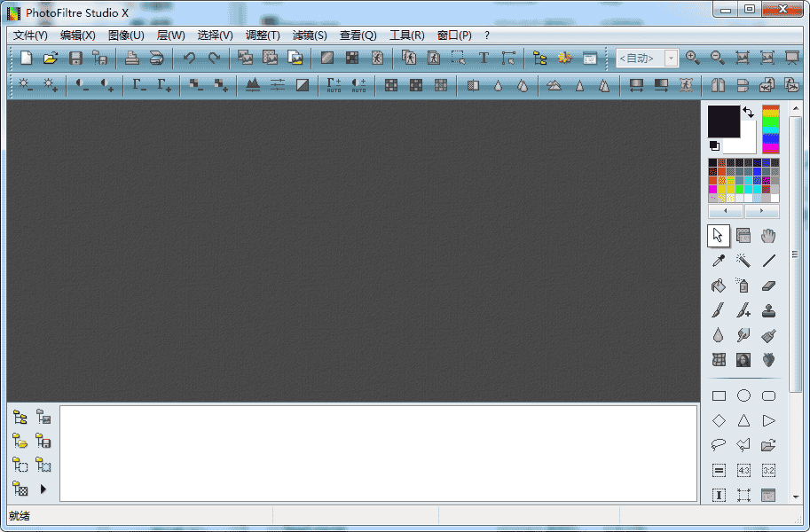The width and height of the screenshot is (810, 532).
Task: Show the next color palette page with the right arrow
Action: [x=761, y=210]
